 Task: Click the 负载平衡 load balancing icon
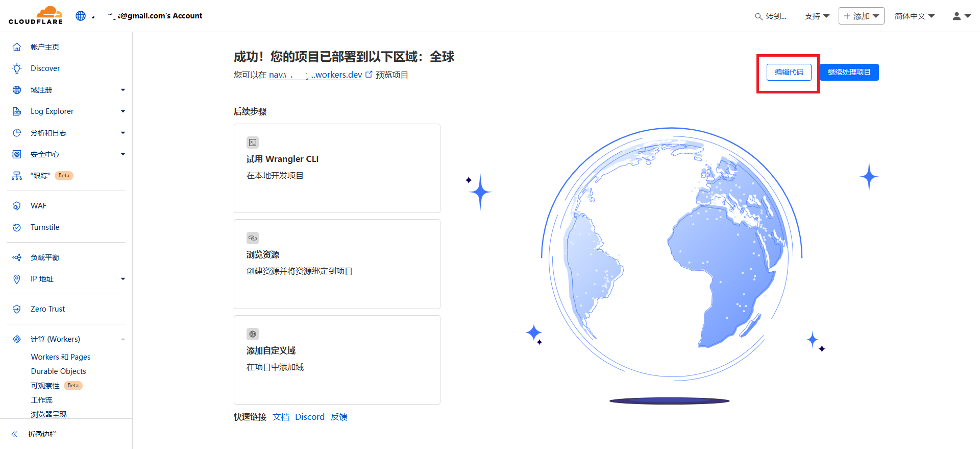(17, 257)
